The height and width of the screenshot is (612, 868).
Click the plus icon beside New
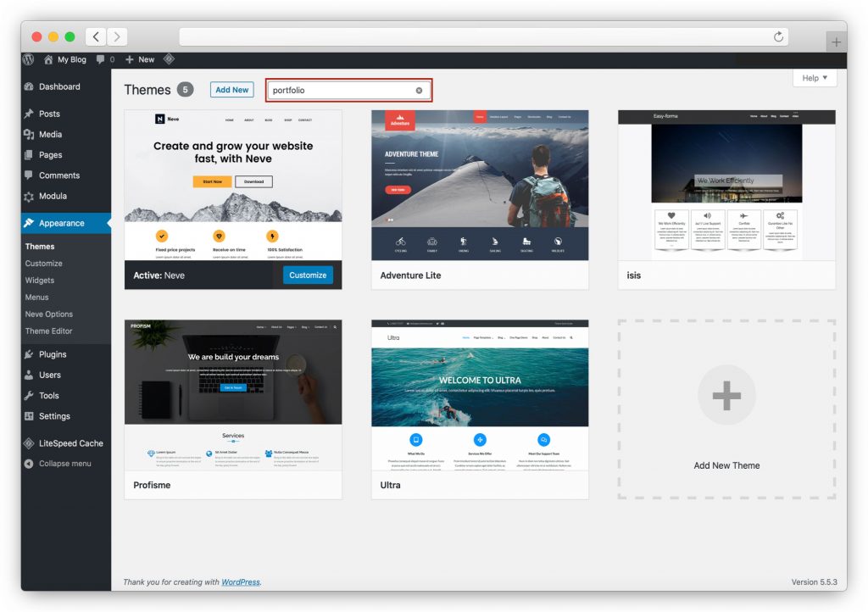[x=129, y=59]
